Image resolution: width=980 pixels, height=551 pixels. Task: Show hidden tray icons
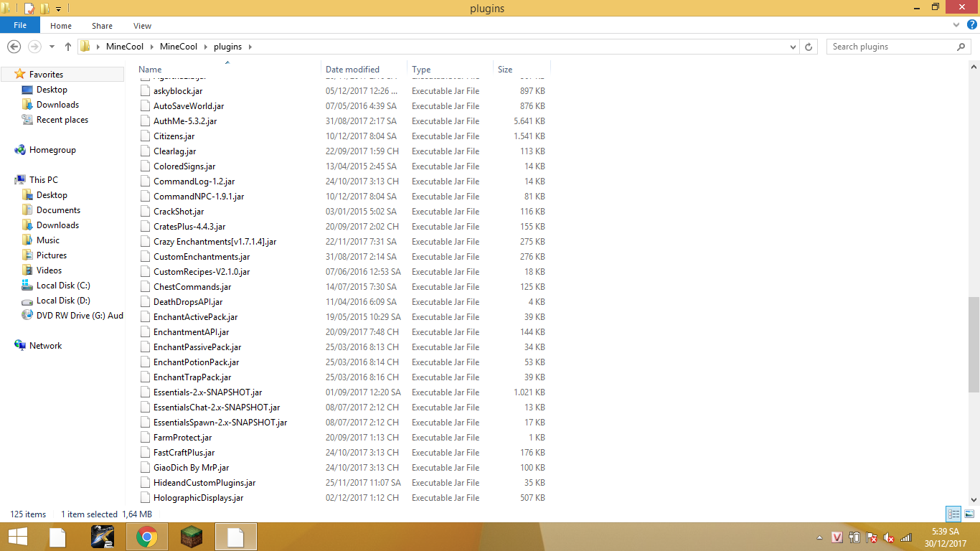coord(819,537)
